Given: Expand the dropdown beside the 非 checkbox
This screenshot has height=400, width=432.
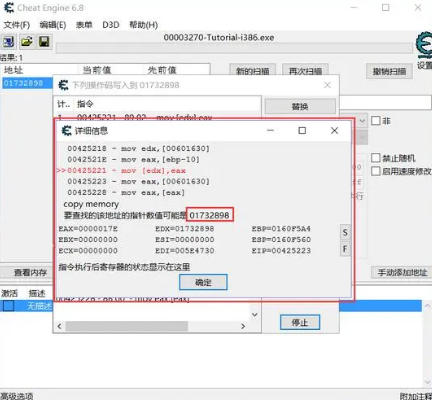Looking at the screenshot, I should tap(363, 121).
